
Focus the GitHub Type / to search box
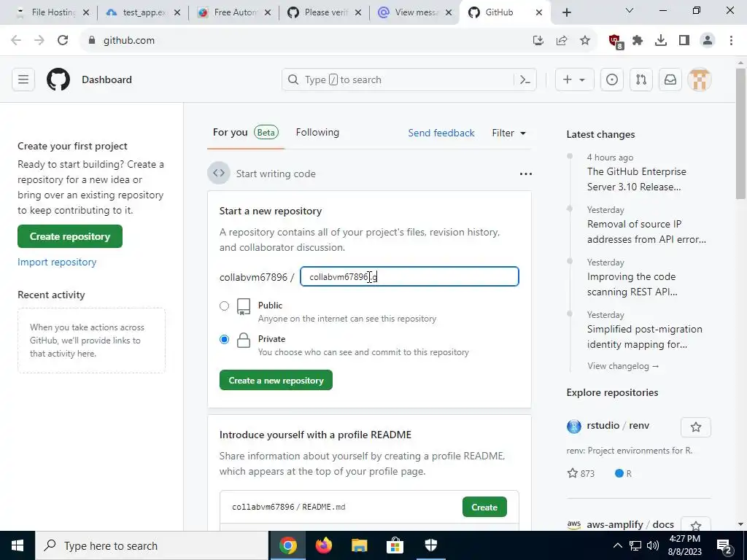point(409,79)
